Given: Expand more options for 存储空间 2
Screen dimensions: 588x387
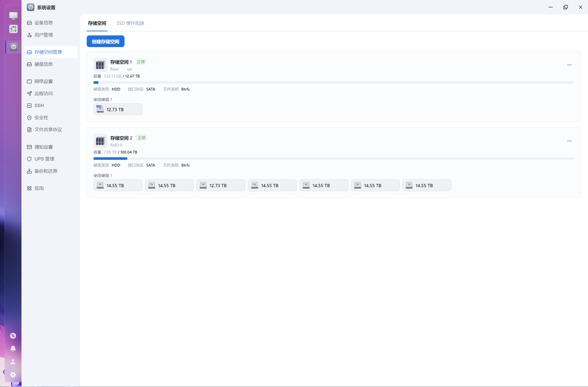Looking at the screenshot, I should (x=569, y=141).
